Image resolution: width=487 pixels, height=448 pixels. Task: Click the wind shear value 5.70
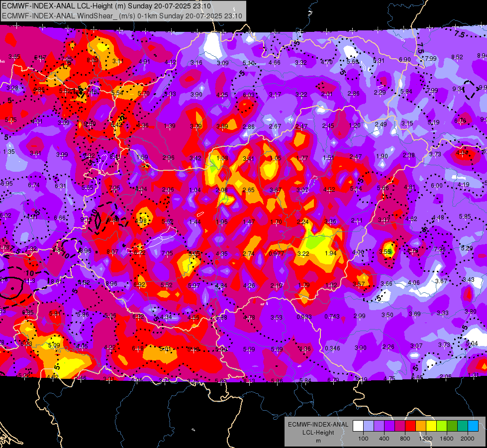pos(143,93)
